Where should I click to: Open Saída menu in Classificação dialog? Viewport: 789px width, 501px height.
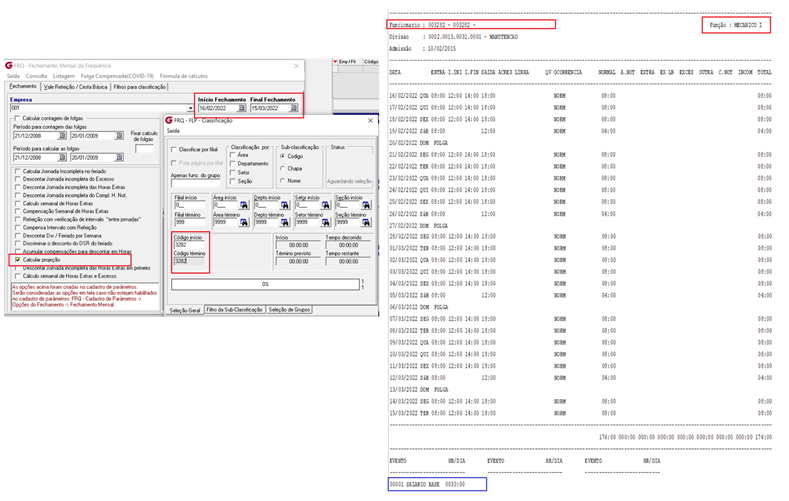click(173, 131)
